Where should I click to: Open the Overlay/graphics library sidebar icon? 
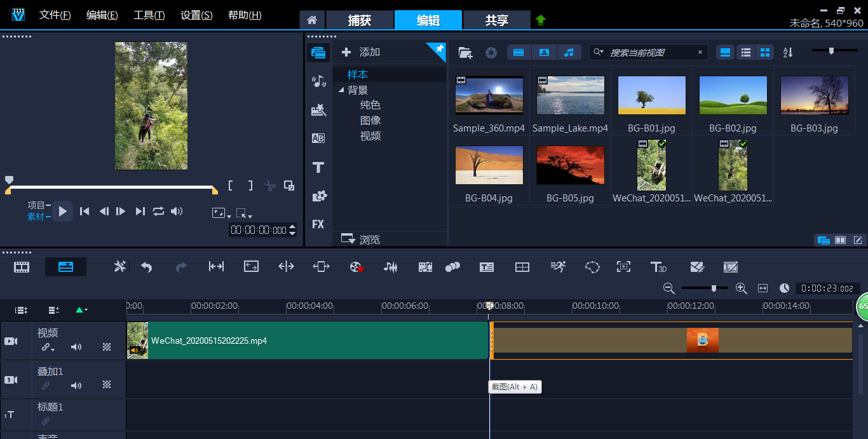[318, 196]
